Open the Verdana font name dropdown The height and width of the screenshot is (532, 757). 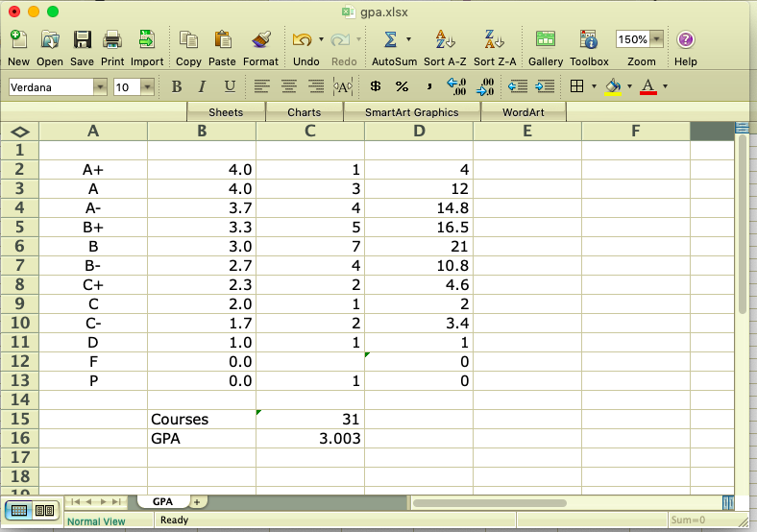tap(100, 87)
